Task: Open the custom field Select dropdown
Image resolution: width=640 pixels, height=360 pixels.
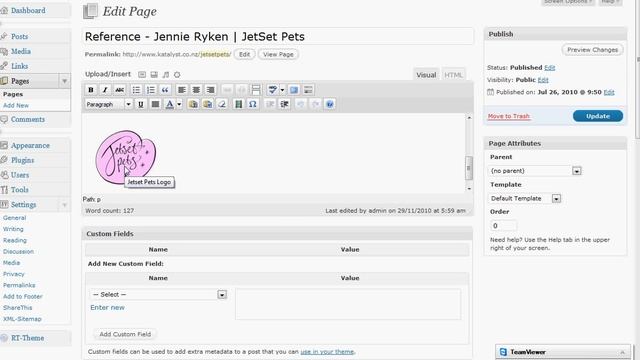Action: pos(158,295)
